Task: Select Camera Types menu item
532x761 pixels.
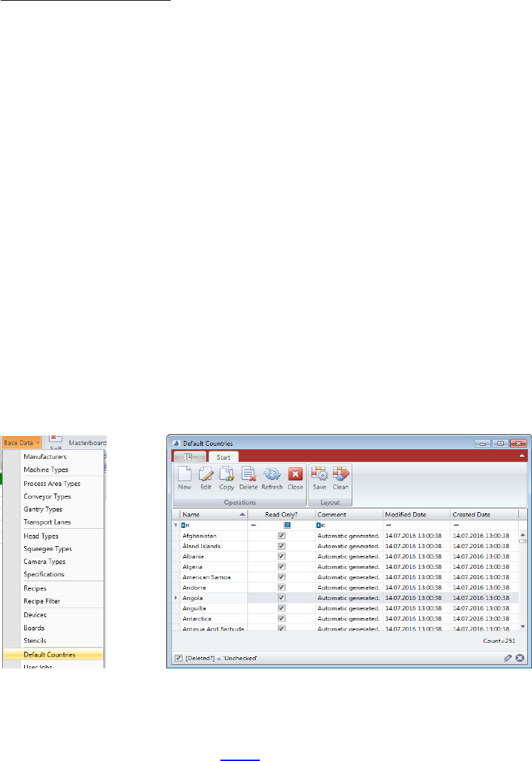Action: [45, 561]
